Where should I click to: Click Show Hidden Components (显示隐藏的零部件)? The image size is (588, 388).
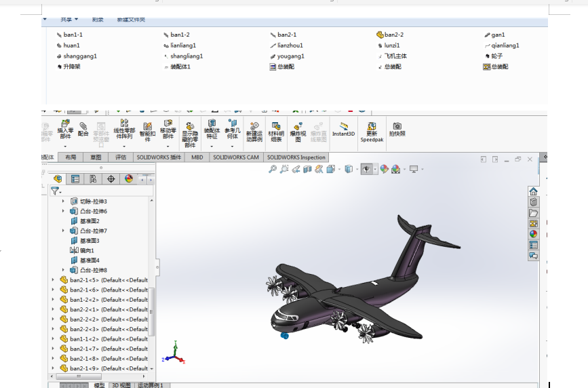[190, 134]
